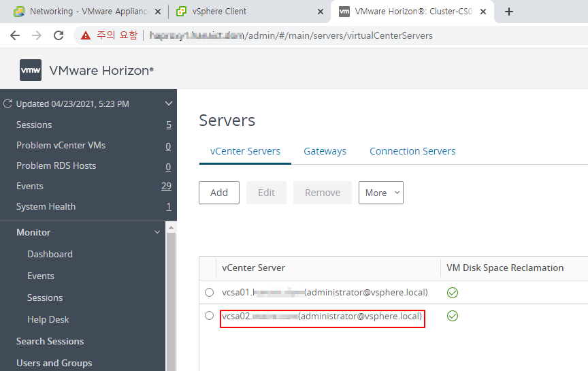The width and height of the screenshot is (588, 371).
Task: Open the Problem vCenter VMs count link
Action: 168,146
